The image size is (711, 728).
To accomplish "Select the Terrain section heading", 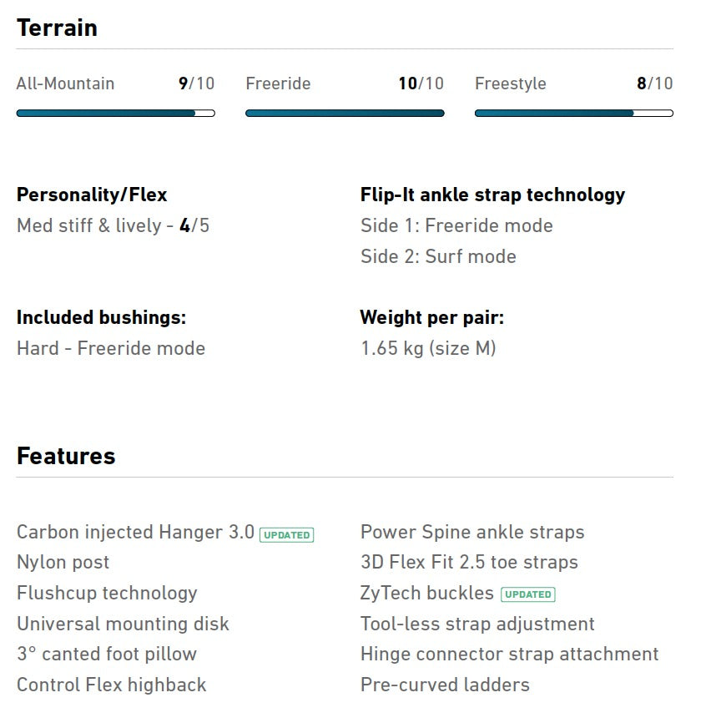I will (x=57, y=28).
